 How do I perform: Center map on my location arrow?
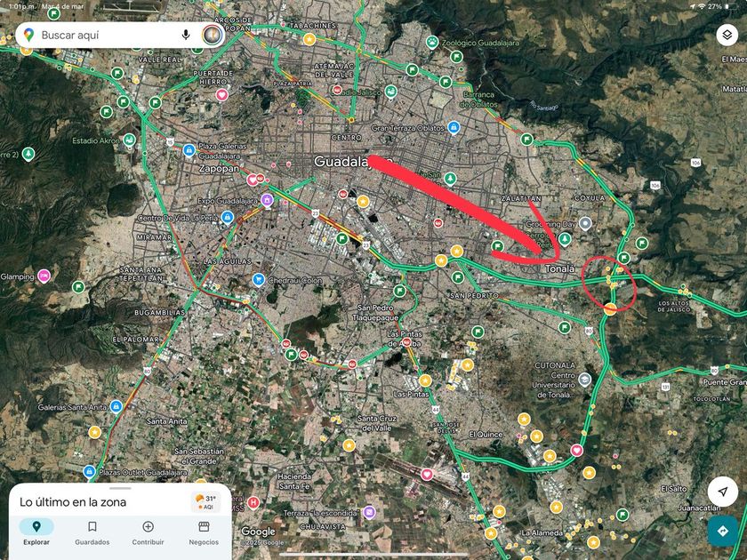point(723,492)
